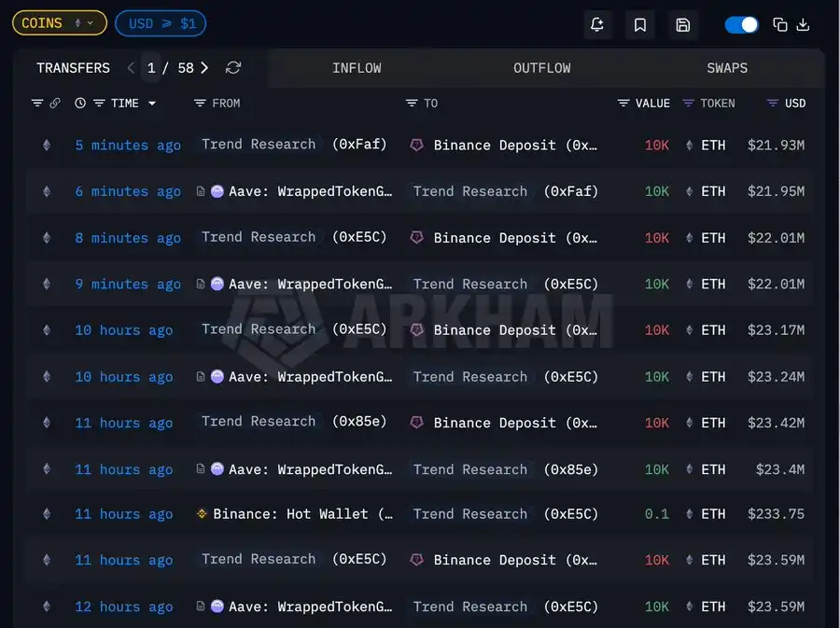Open the '5 minutes ago' transaction link
840x628 pixels.
pos(128,146)
